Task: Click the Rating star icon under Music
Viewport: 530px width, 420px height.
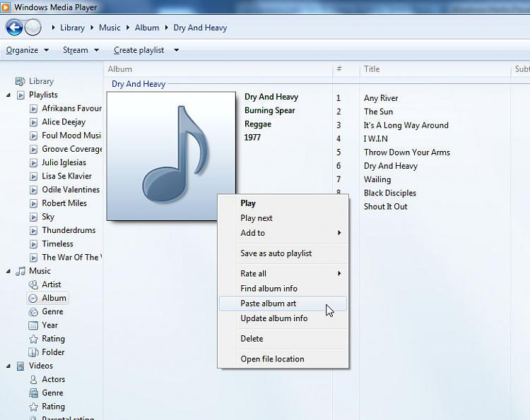Action: click(33, 339)
